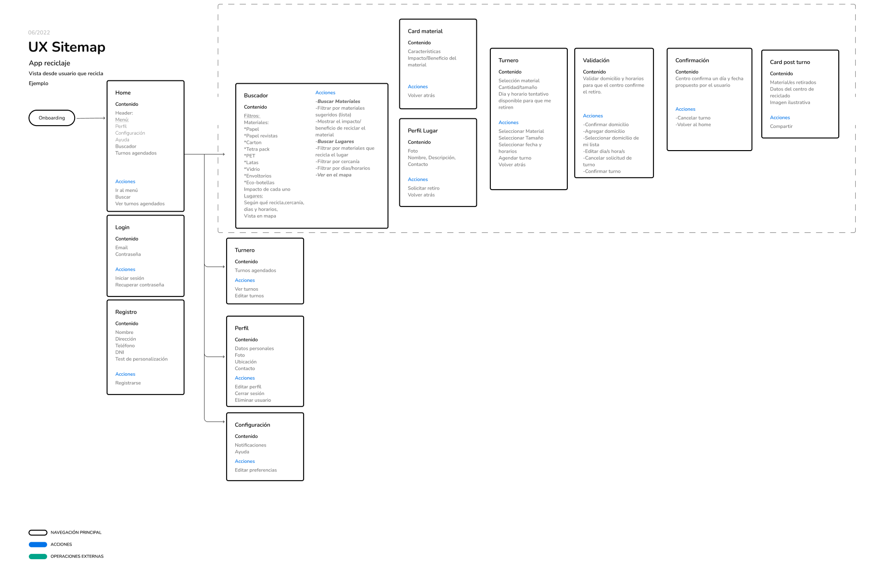Select the Home card title

click(x=123, y=93)
